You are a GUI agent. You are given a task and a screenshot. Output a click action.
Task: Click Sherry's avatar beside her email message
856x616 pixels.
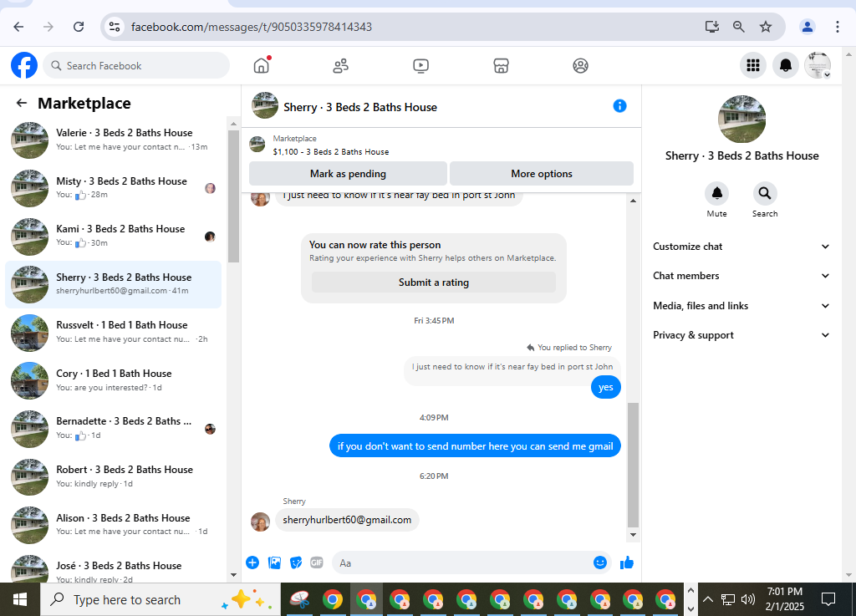pos(261,522)
